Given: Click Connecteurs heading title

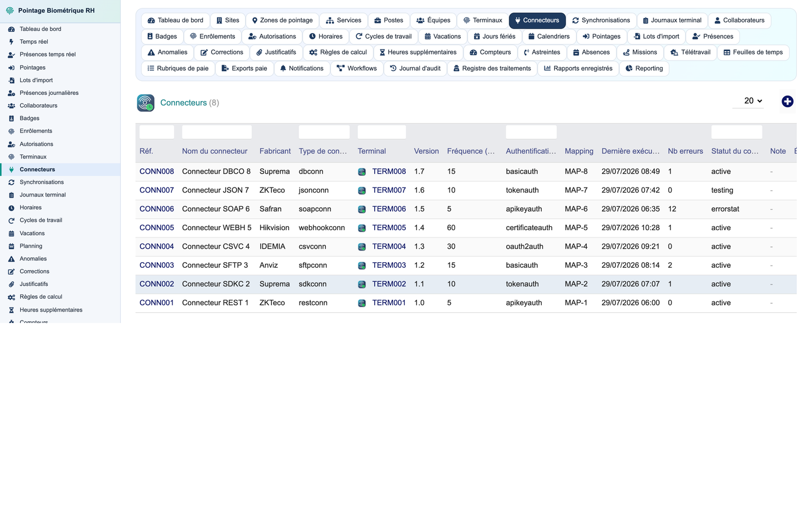Looking at the screenshot, I should click(184, 103).
